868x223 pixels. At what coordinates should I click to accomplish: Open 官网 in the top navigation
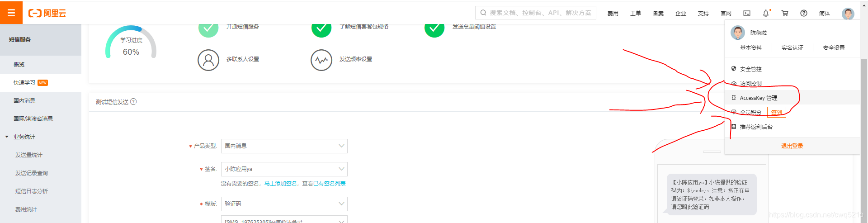[x=726, y=14]
